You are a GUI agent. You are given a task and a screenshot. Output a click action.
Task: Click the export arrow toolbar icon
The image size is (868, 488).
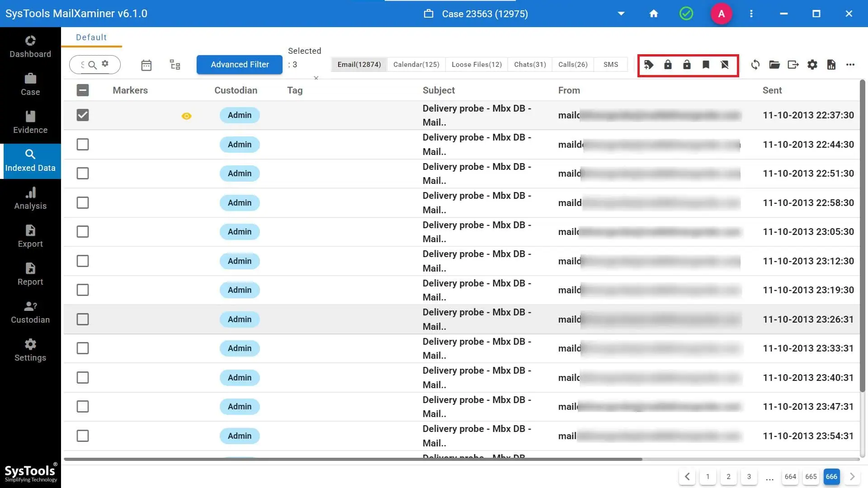tap(793, 65)
